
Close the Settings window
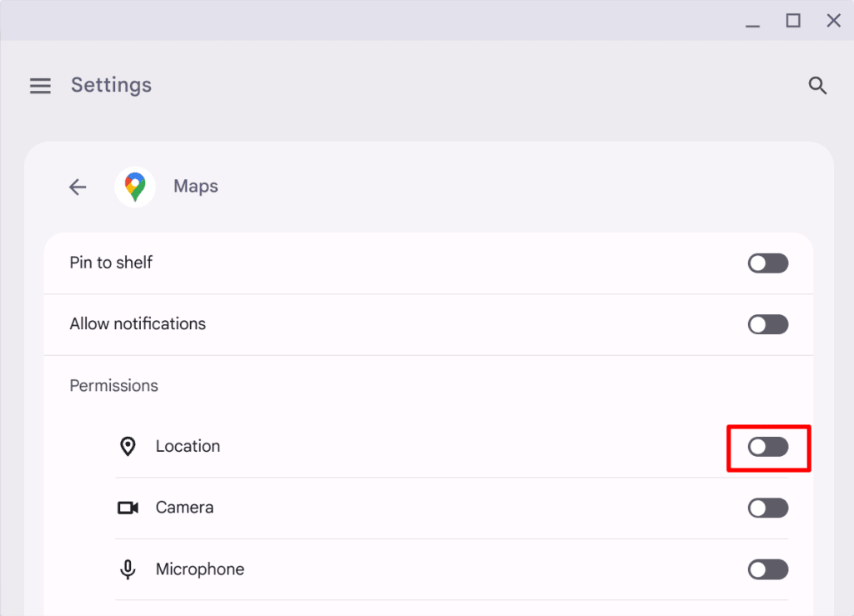[x=833, y=21]
